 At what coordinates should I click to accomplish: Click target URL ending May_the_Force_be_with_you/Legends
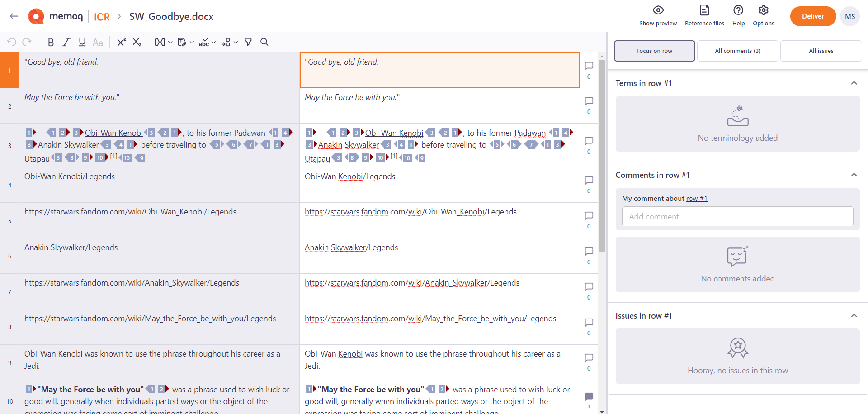[430, 319]
